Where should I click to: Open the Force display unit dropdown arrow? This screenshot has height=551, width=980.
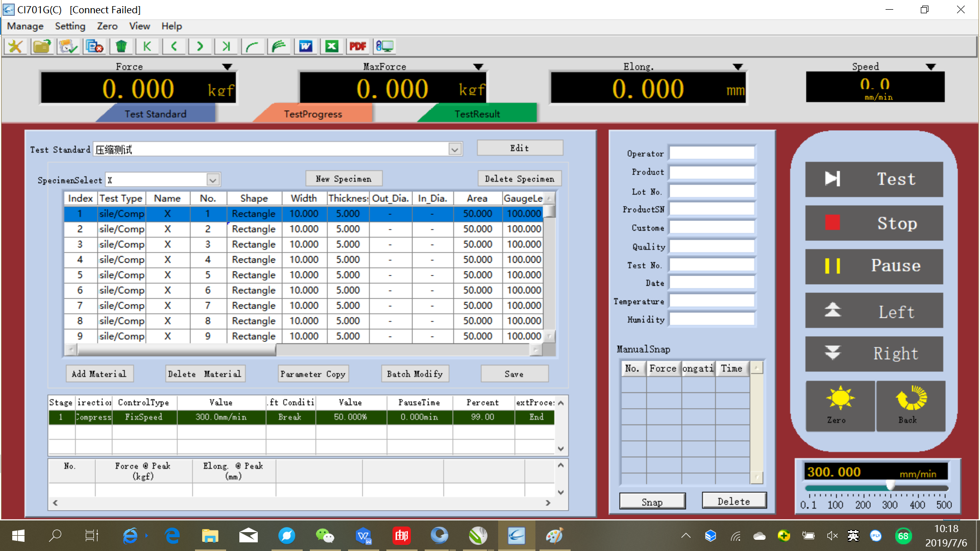[227, 67]
